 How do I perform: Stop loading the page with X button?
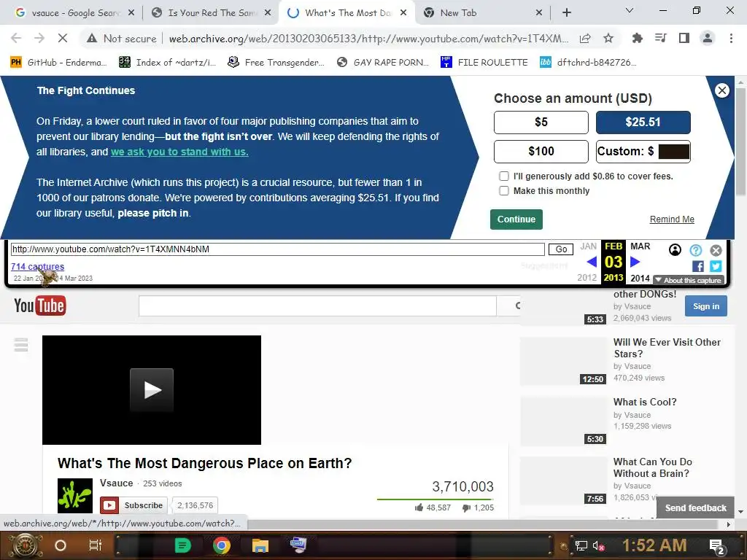(63, 38)
